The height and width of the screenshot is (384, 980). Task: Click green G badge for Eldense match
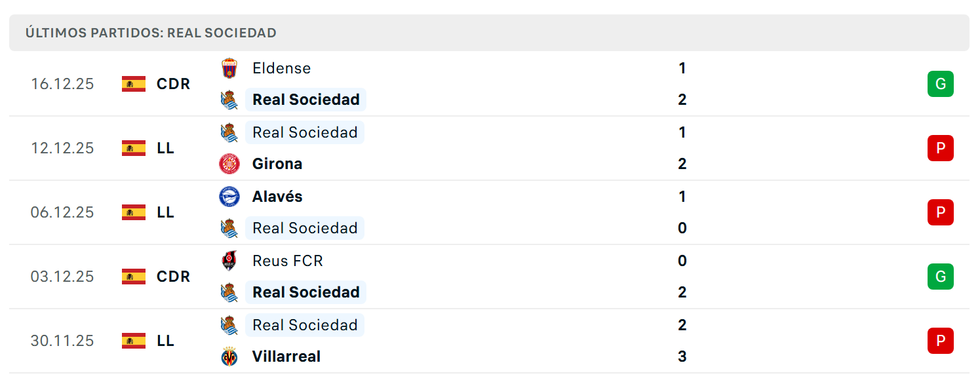point(941,84)
